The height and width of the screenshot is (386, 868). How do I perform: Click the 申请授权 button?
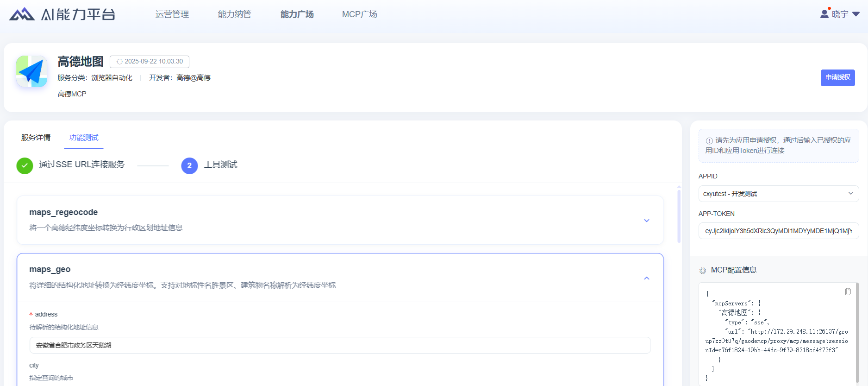tap(838, 77)
